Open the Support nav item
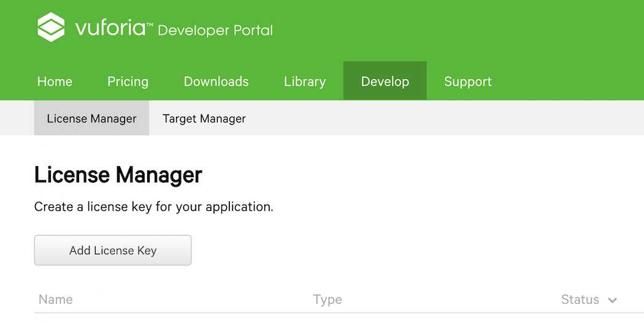 (468, 81)
